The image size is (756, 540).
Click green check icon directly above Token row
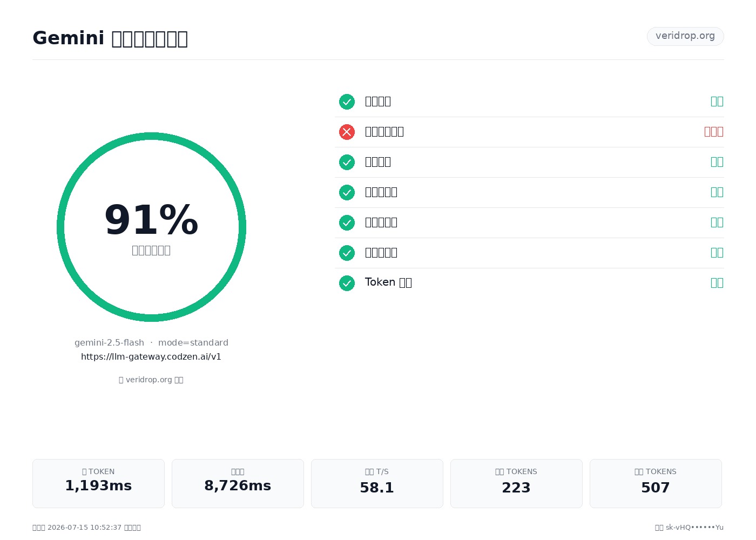pos(347,253)
